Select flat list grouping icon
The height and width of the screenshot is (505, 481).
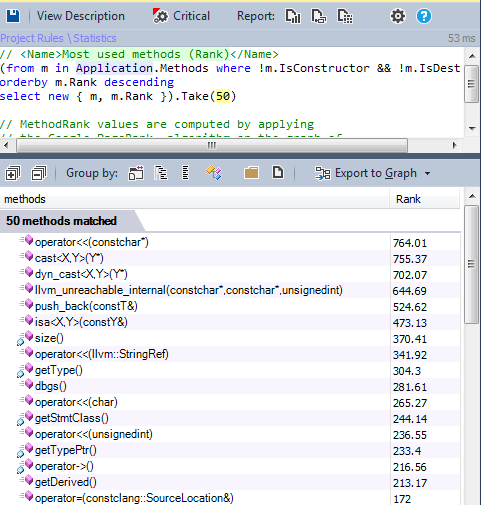click(x=186, y=173)
